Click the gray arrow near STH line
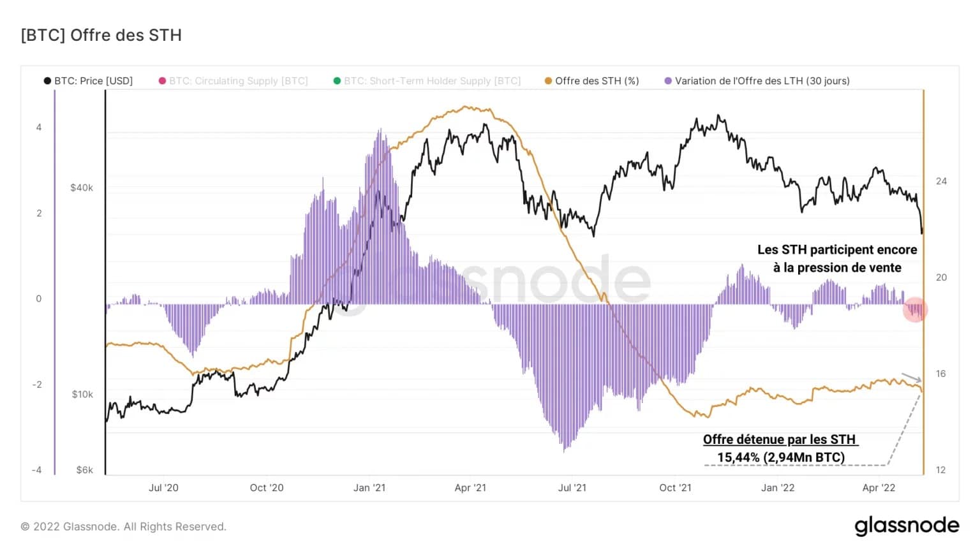The height and width of the screenshot is (551, 980). pos(911,378)
